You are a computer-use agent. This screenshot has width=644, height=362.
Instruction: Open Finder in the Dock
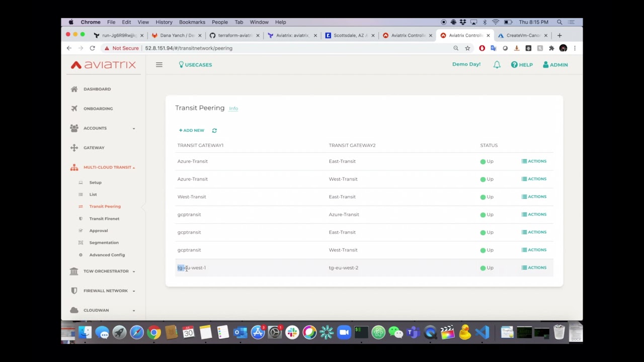85,332
